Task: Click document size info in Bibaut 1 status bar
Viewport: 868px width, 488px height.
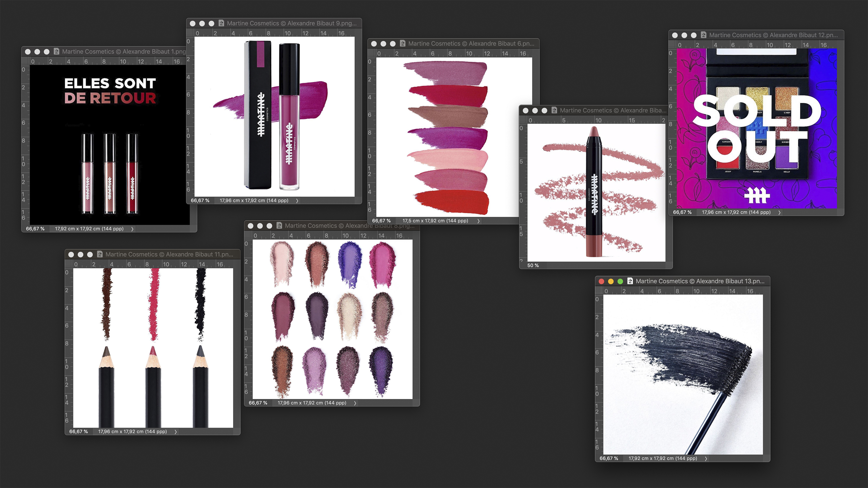Action: 89,229
